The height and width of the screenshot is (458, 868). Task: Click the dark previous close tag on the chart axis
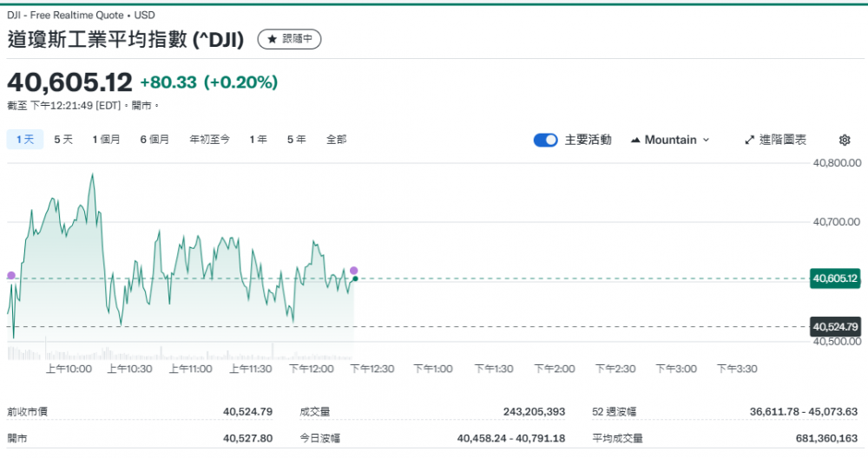(x=834, y=327)
